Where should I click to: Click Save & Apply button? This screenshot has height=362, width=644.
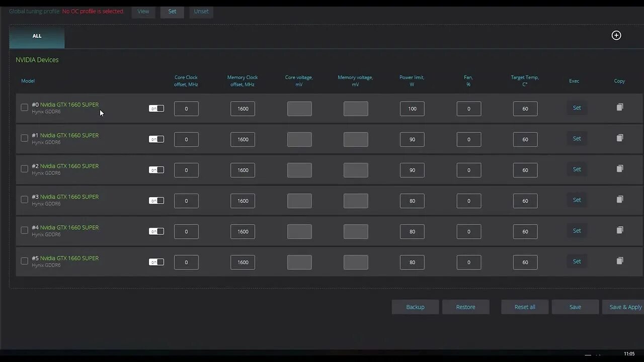click(x=624, y=307)
